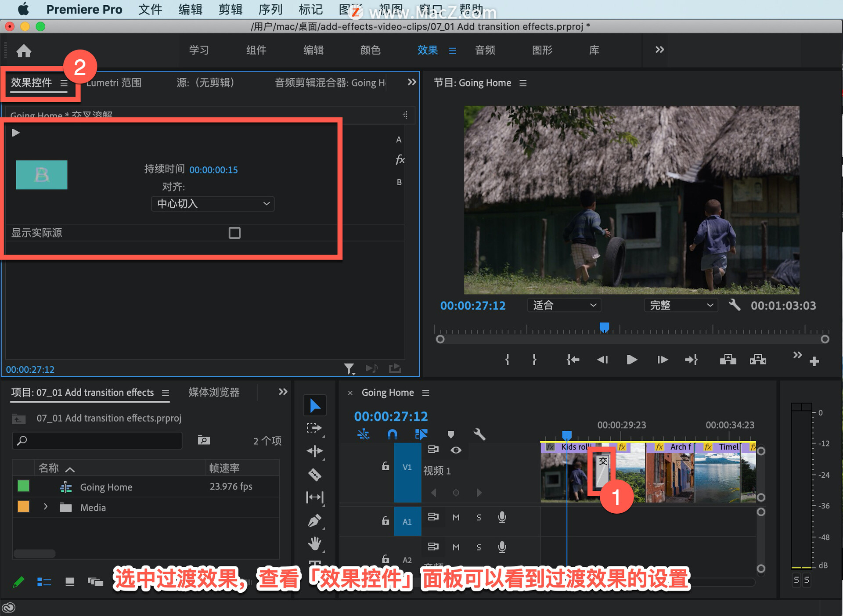The image size is (843, 616).
Task: Step back one frame
Action: click(x=602, y=360)
